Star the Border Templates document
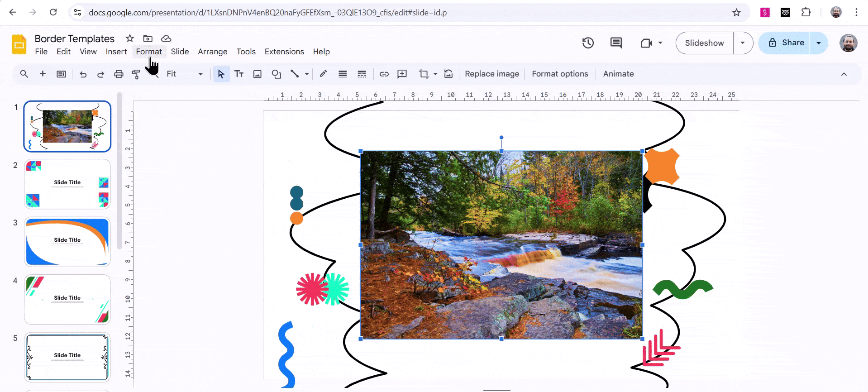The height and width of the screenshot is (392, 868). coord(130,38)
